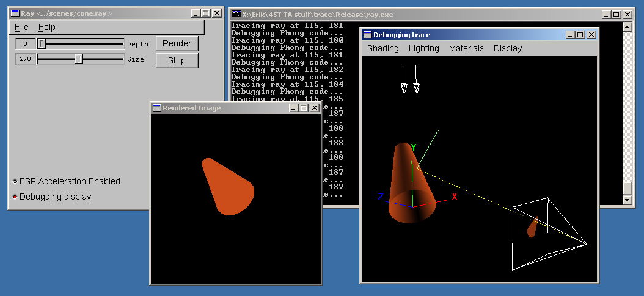Click the Rendered Image window icon
644x296 pixels.
pyautogui.click(x=156, y=108)
